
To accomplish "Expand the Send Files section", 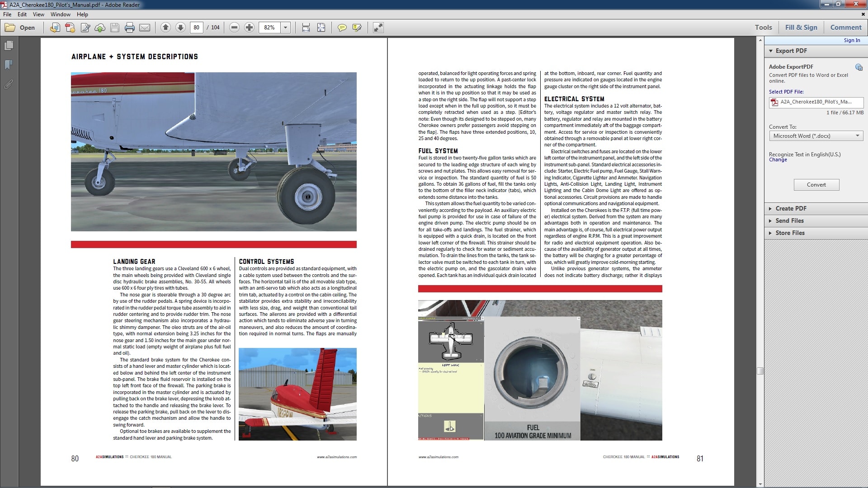I will 789,221.
